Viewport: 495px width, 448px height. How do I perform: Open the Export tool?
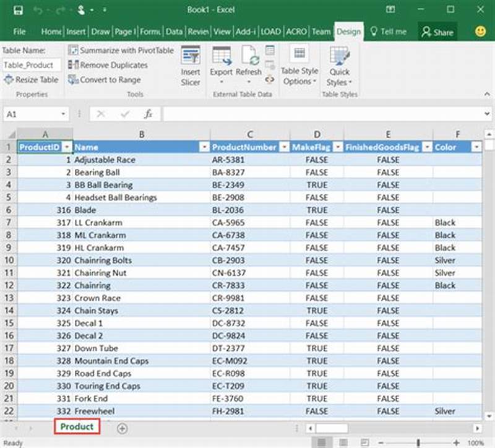tap(222, 62)
